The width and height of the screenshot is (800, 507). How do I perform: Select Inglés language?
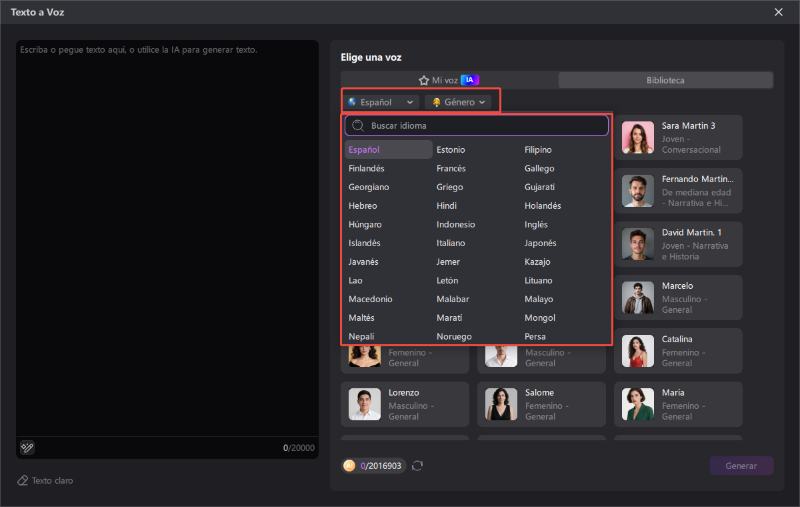[536, 224]
